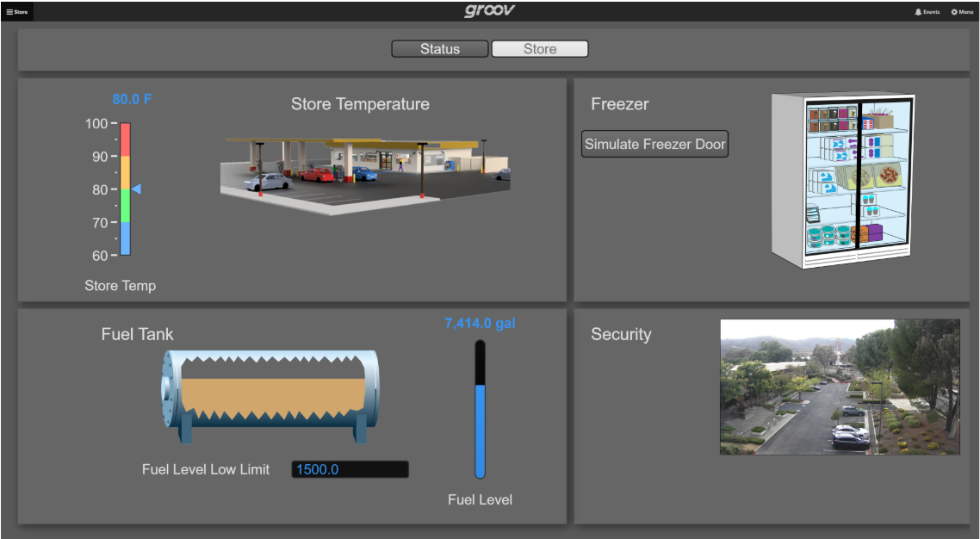Select the Store page tab
This screenshot has height=539, width=980.
540,49
